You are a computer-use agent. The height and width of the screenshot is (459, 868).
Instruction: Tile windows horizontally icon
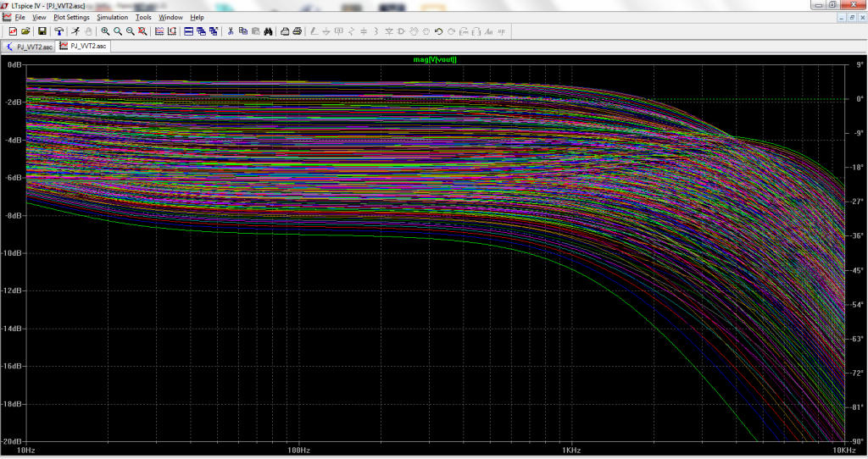coord(189,31)
